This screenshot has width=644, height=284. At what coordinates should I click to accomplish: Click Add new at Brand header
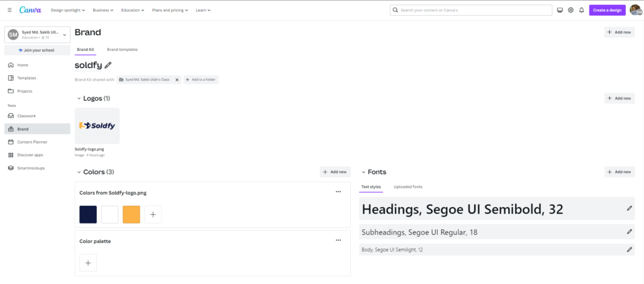619,32
